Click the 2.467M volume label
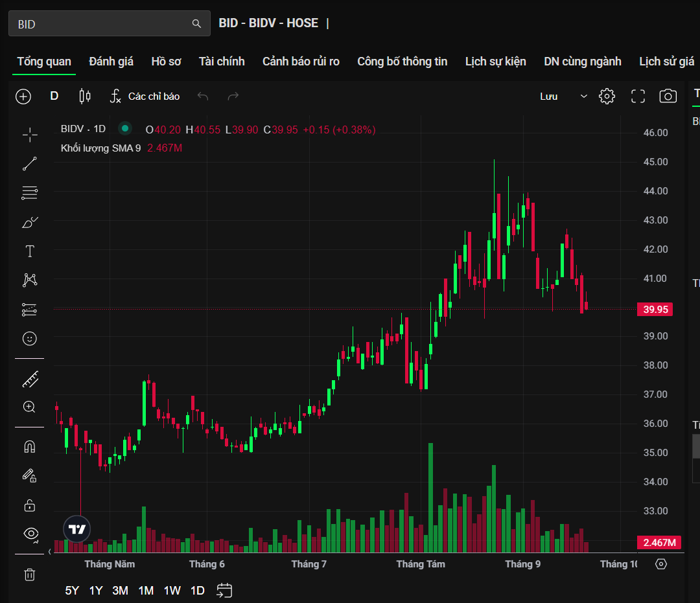The height and width of the screenshot is (603, 700). (659, 542)
